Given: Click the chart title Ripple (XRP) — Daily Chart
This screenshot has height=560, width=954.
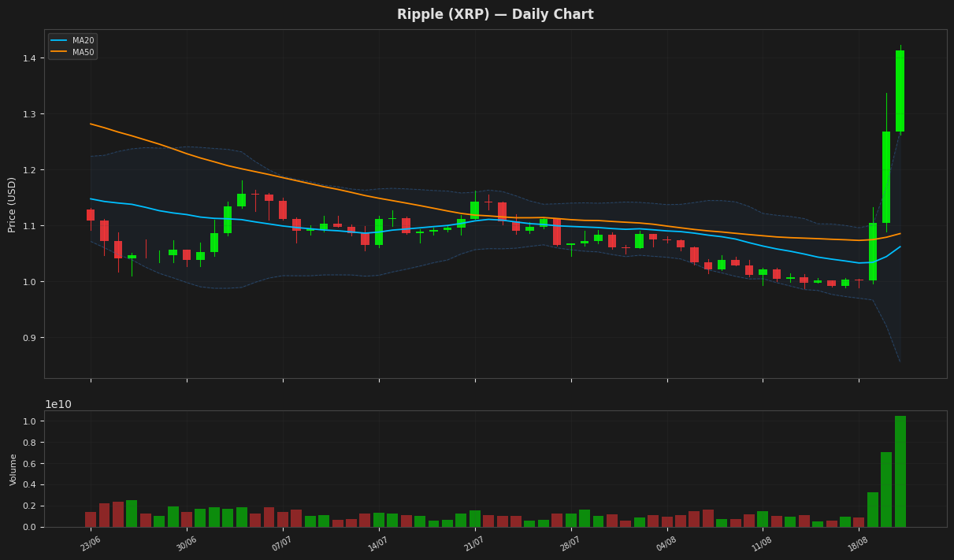Looking at the screenshot, I should 495,14.
